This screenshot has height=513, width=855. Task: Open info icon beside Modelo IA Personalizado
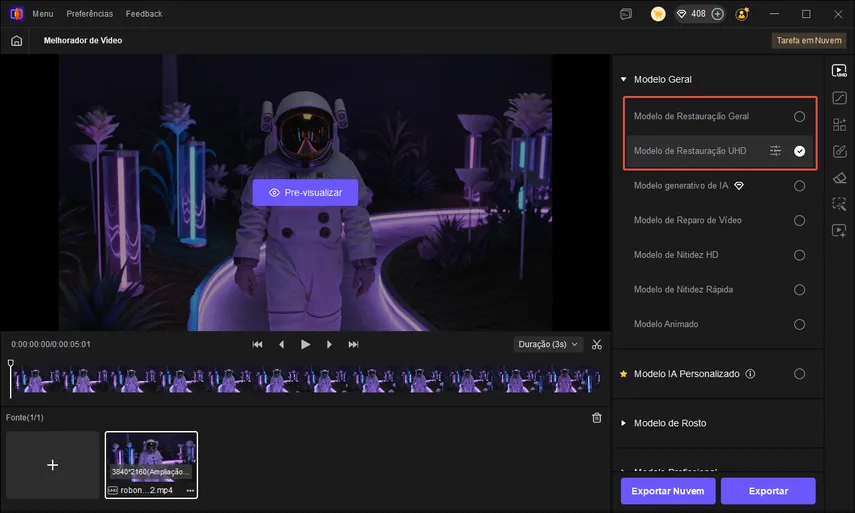coord(750,374)
